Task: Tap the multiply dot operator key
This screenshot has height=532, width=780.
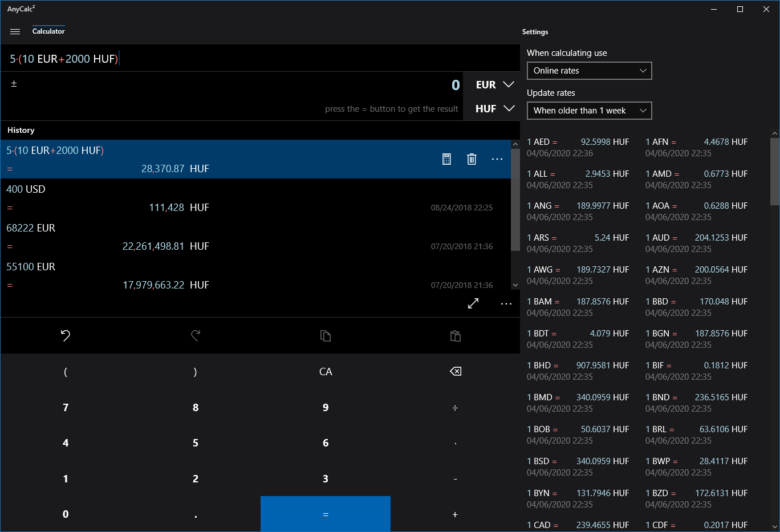Action: 456,443
